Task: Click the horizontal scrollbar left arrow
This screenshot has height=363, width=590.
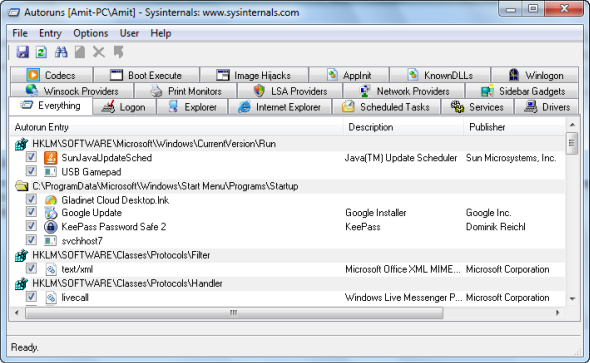Action: (17, 313)
